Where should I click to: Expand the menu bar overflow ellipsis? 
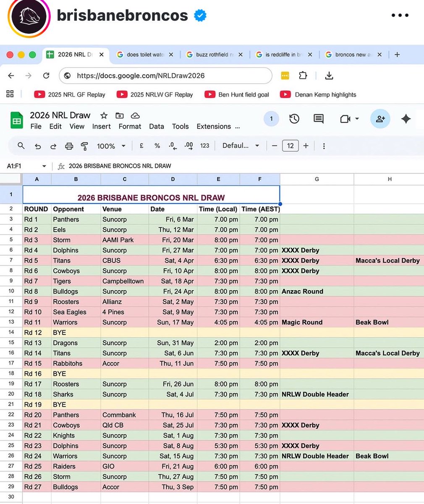pos(238,126)
